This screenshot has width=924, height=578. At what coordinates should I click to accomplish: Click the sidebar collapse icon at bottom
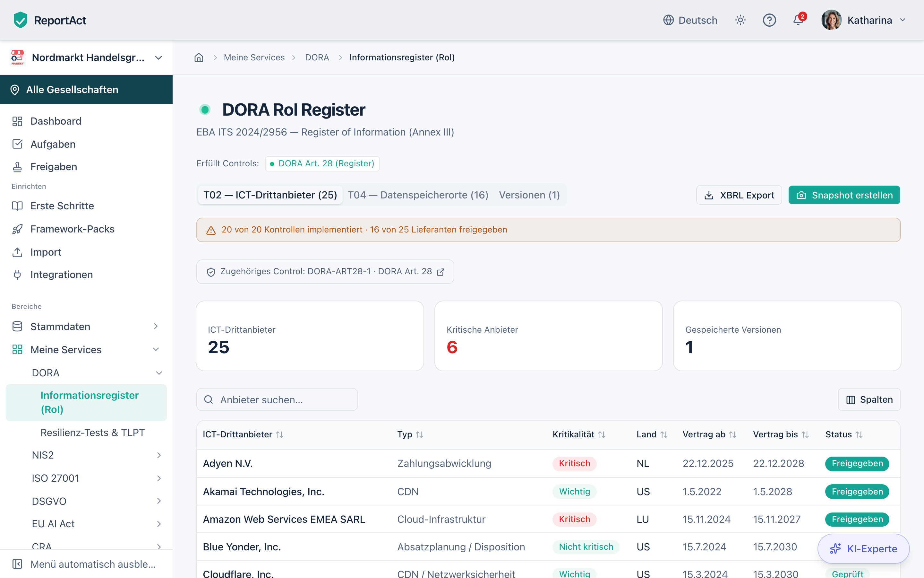[17, 564]
